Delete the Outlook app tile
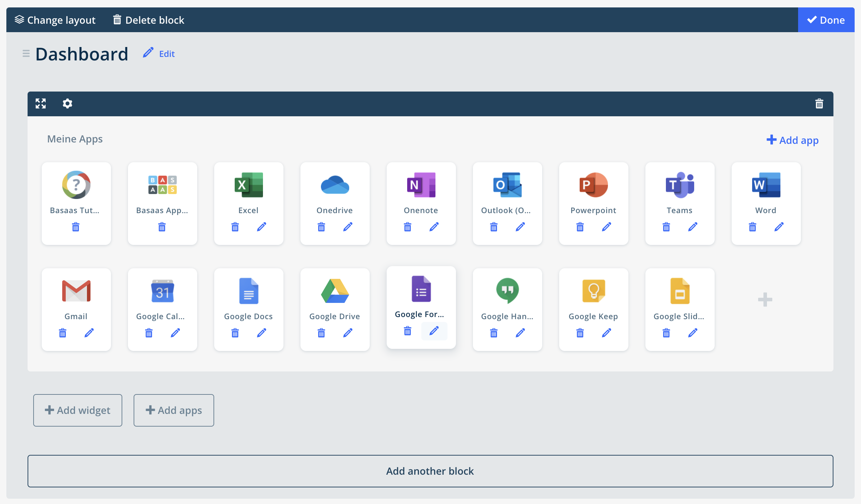Viewport: 861px width, 504px height. pyautogui.click(x=494, y=227)
